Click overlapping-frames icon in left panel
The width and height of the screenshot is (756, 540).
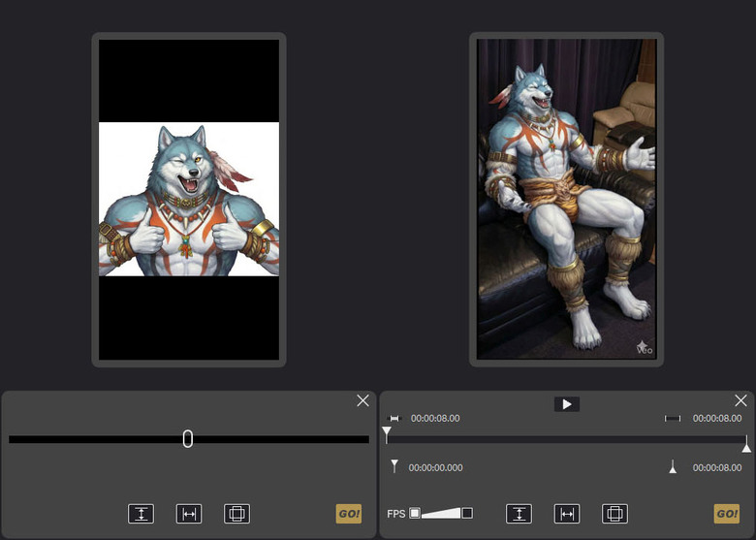pos(236,514)
